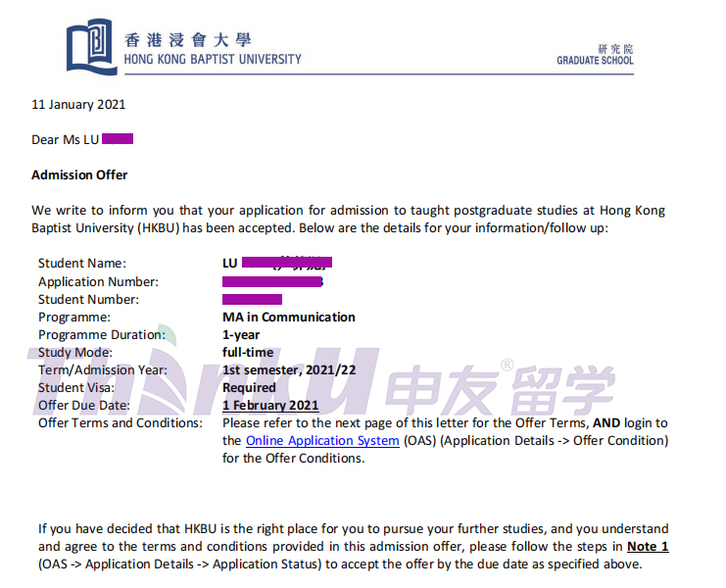Image resolution: width=726 pixels, height=588 pixels.
Task: Click the Chinese 研究院 text
Action: tap(615, 49)
